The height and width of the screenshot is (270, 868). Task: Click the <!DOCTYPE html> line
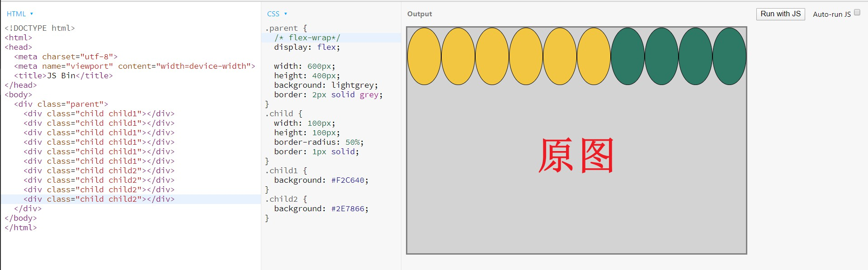40,28
